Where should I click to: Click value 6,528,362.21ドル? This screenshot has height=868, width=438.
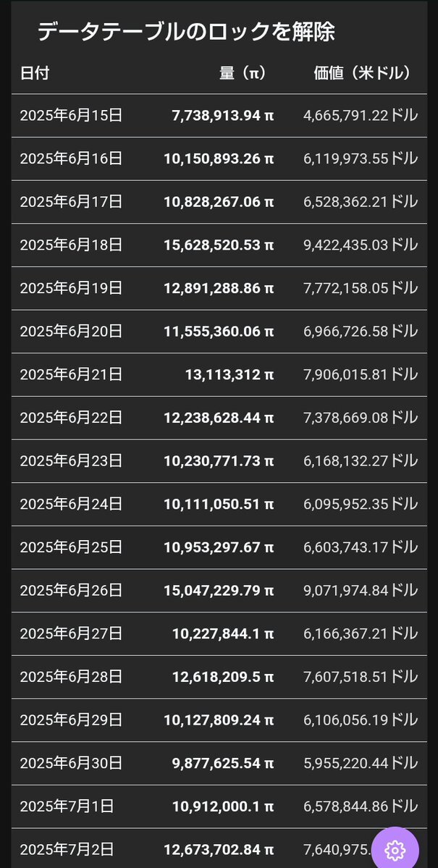[361, 202]
